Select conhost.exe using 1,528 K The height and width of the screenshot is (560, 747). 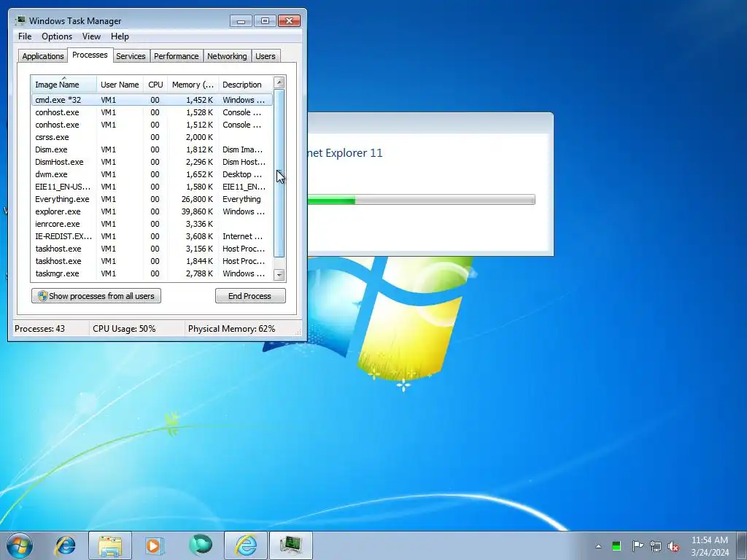152,112
